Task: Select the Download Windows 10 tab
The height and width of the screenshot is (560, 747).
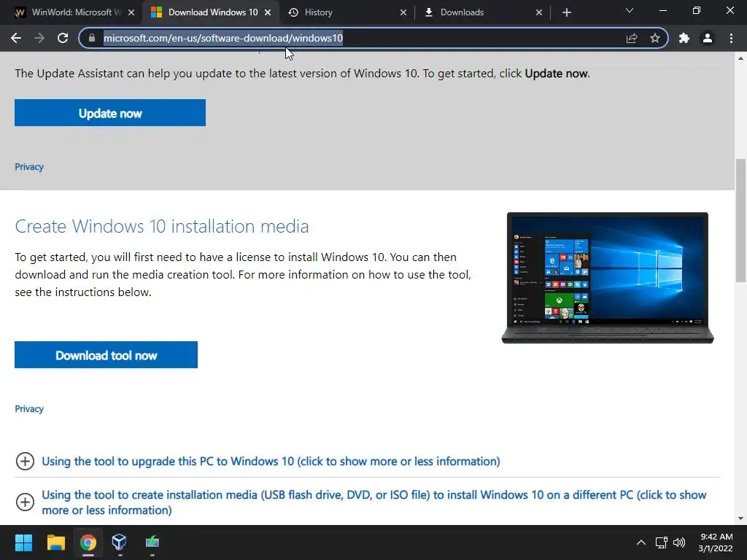Action: (212, 12)
